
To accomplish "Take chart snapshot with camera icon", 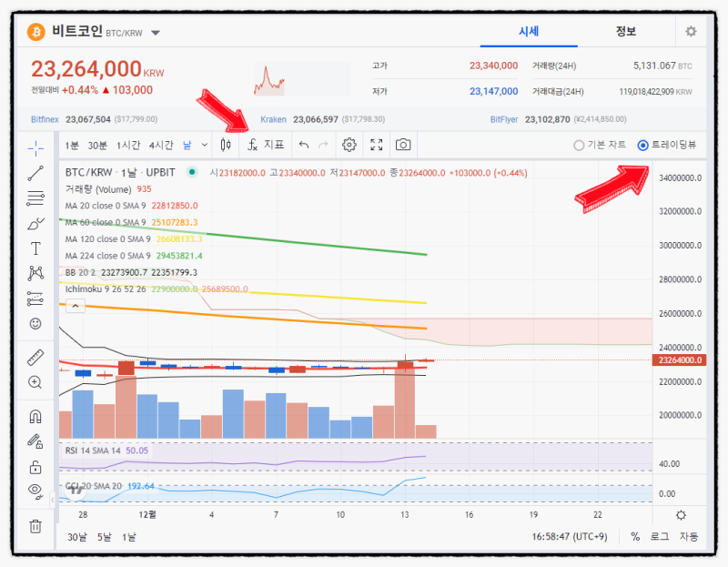I will coord(403,145).
